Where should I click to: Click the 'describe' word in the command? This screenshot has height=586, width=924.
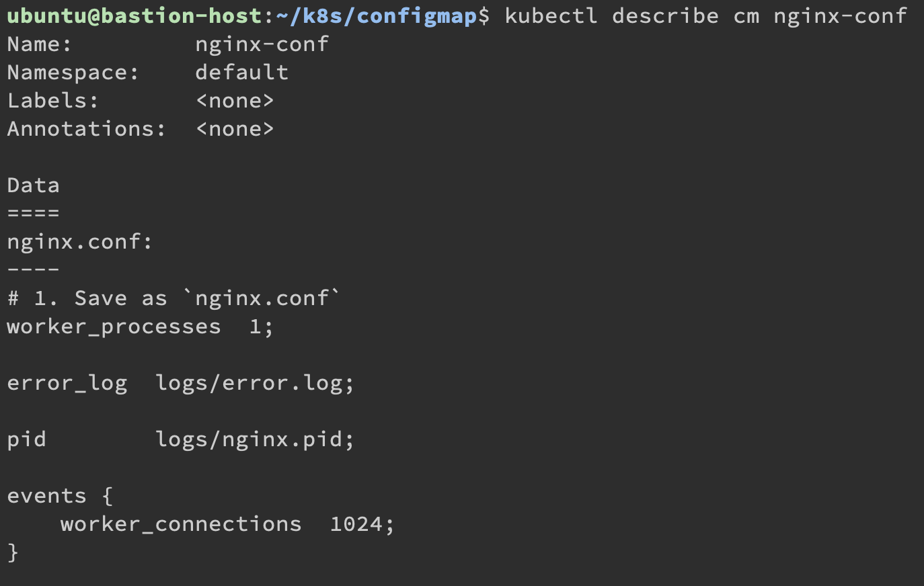665,16
